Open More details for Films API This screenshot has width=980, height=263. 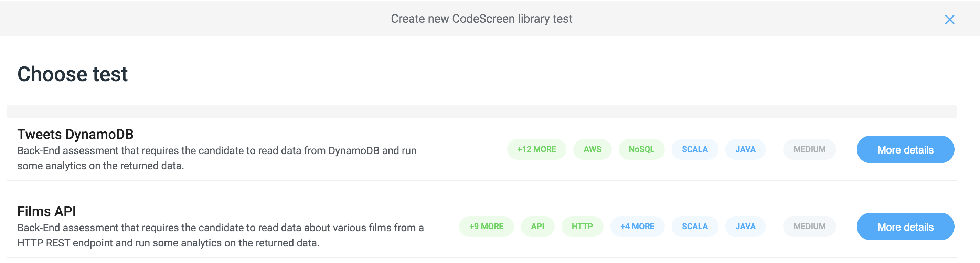tap(905, 227)
